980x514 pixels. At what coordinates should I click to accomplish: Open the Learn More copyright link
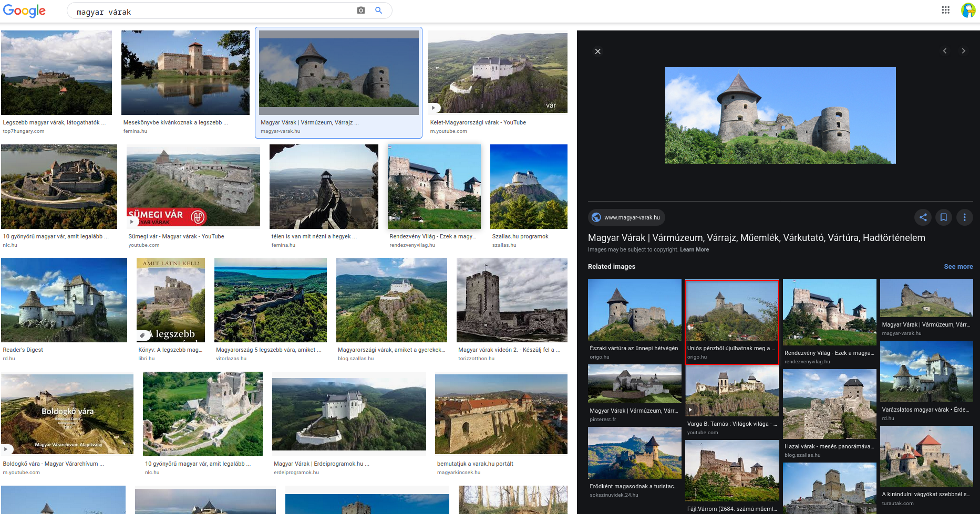(x=694, y=250)
